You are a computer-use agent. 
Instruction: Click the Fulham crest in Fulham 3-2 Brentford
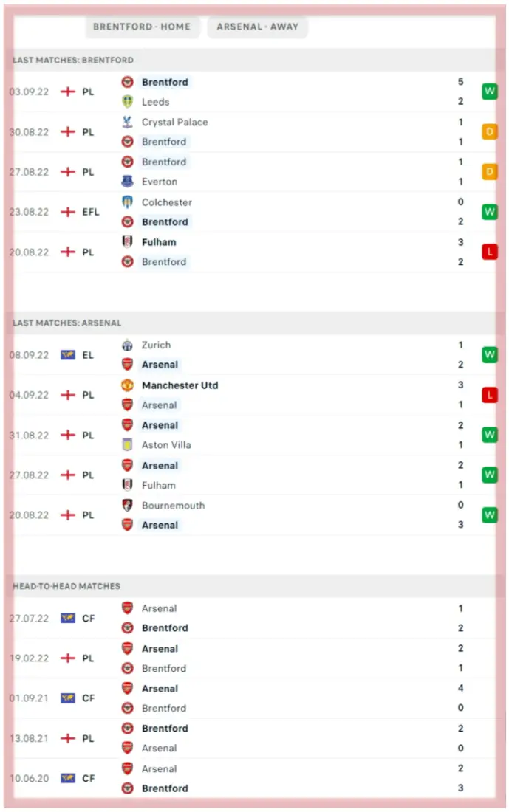pos(127,242)
